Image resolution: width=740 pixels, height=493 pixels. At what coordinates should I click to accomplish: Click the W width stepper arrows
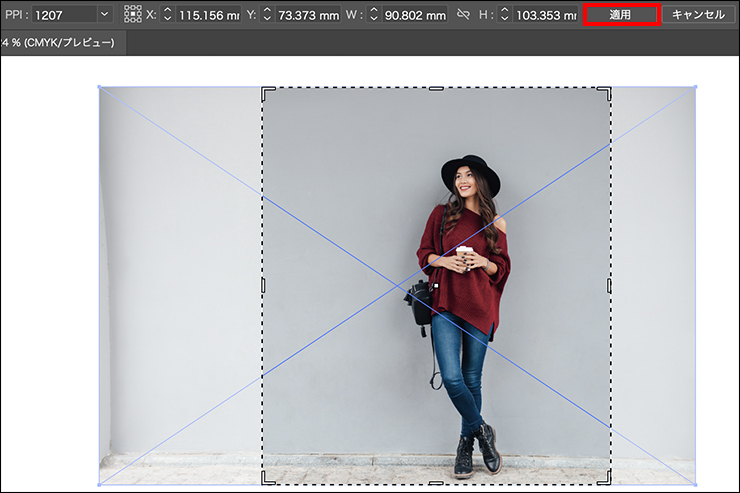coord(373,15)
